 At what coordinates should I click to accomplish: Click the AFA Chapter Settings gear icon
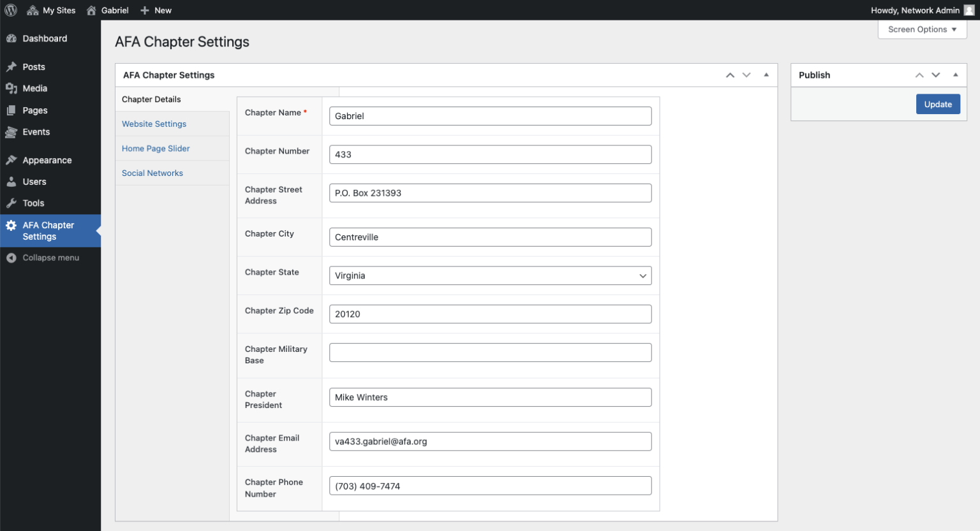[11, 225]
